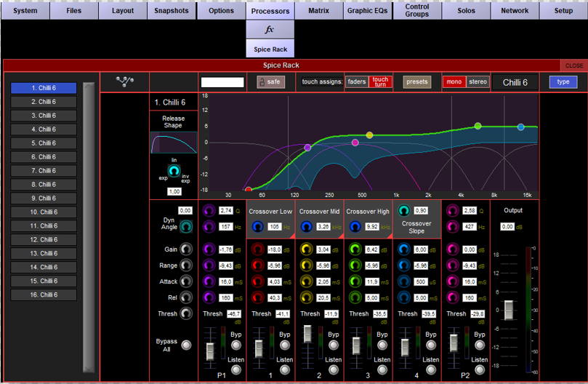Click the P2 frequency knob beside 427 Hz
The width and height of the screenshot is (588, 384).
point(453,227)
